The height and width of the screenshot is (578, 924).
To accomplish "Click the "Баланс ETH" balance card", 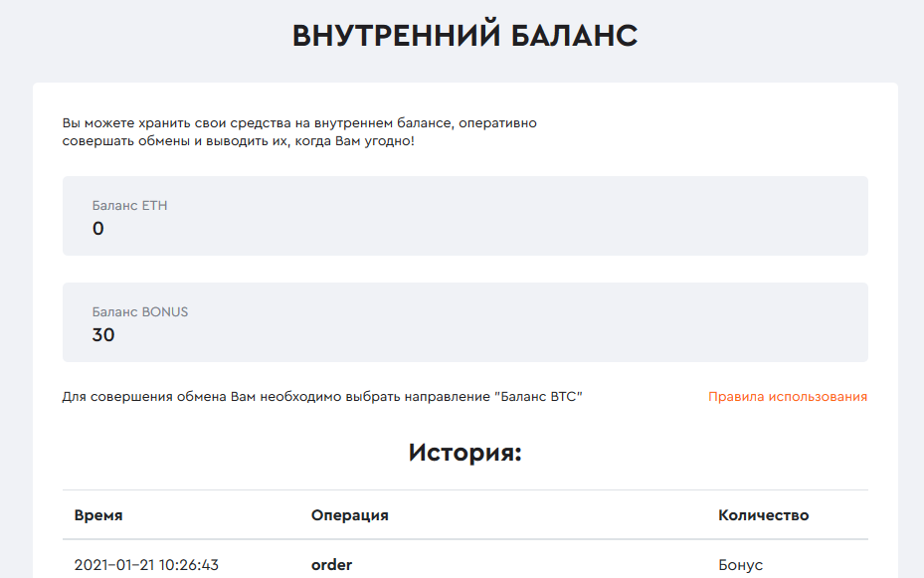I will (x=463, y=215).
